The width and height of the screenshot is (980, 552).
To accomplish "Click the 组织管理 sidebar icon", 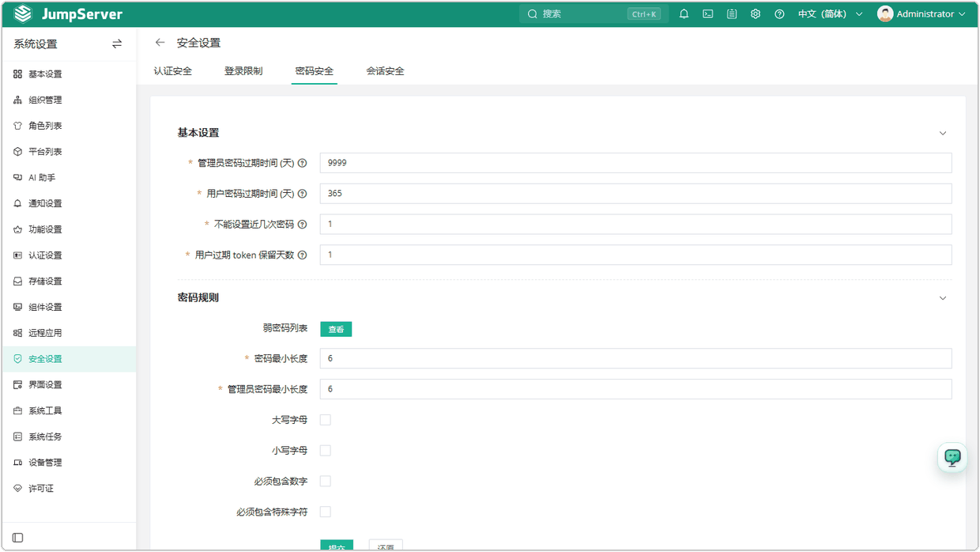I will [x=17, y=100].
